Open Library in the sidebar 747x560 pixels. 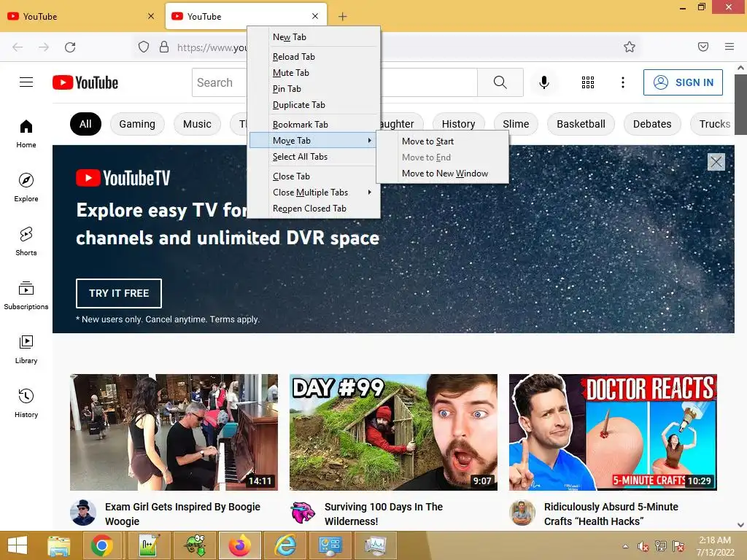(26, 349)
